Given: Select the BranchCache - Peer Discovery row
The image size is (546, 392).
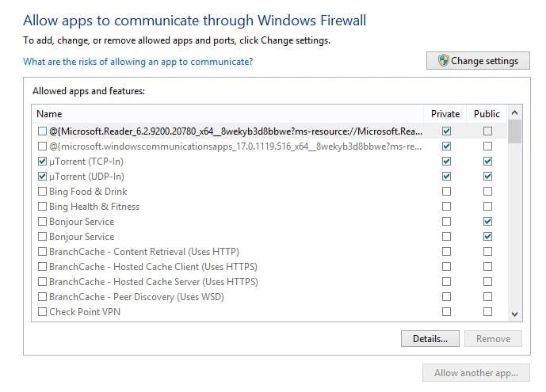Looking at the screenshot, I should click(x=136, y=297).
